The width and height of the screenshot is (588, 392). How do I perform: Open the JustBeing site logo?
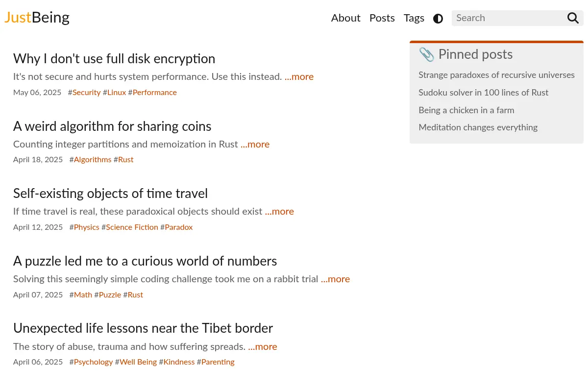point(37,18)
